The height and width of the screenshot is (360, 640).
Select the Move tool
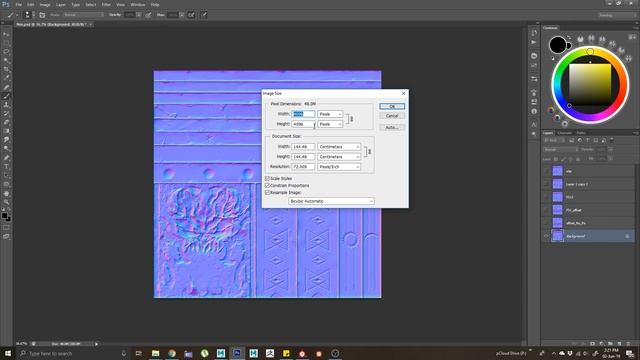coord(6,34)
